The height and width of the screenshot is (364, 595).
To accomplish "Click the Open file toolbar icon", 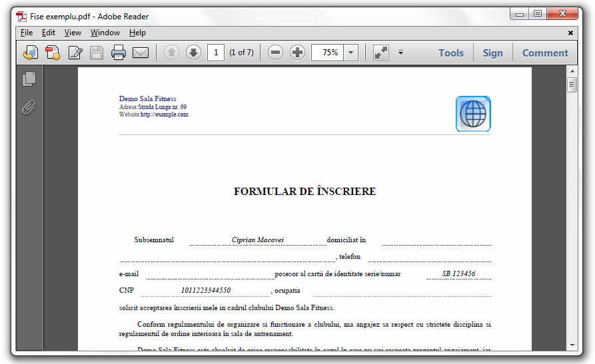I will pos(31,53).
